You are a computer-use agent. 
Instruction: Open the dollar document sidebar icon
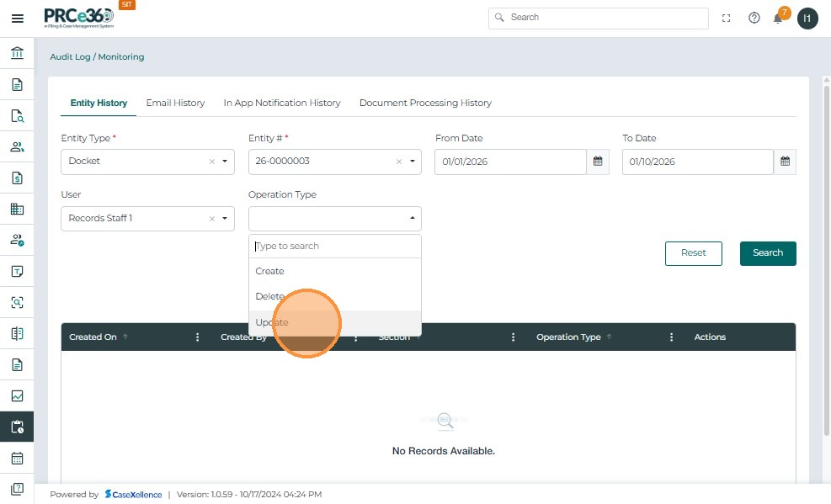pos(17,178)
